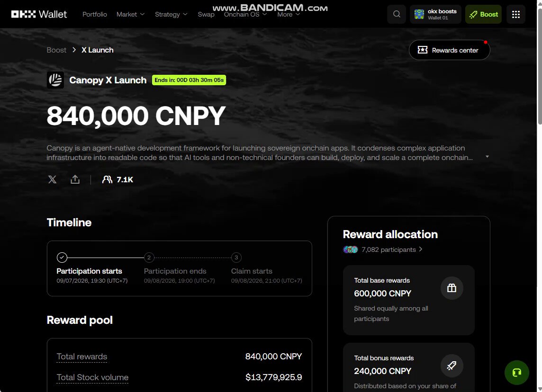Click the 840,000 CNPY headline
This screenshot has width=542, height=392.
tap(136, 116)
